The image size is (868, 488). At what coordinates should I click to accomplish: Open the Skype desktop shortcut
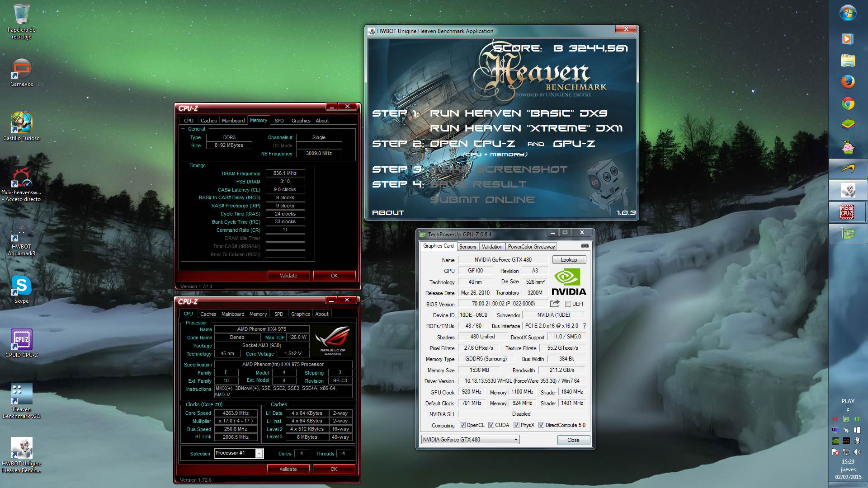21,289
